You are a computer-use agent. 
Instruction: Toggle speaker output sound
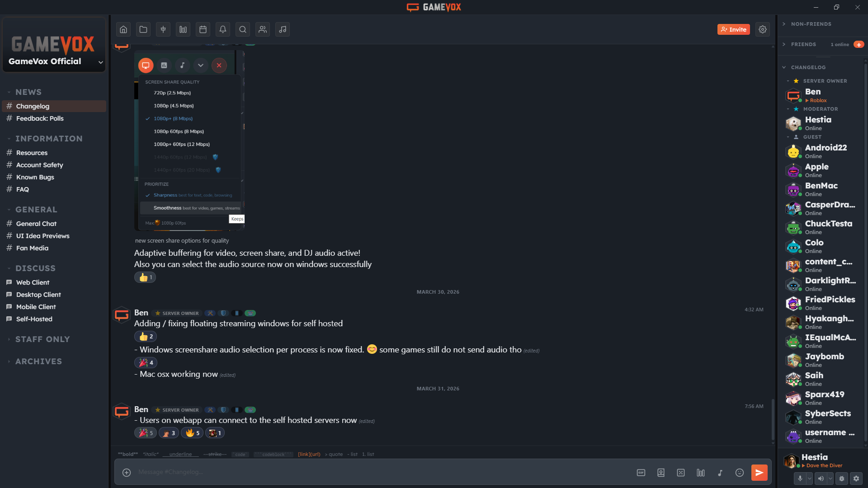point(821,479)
